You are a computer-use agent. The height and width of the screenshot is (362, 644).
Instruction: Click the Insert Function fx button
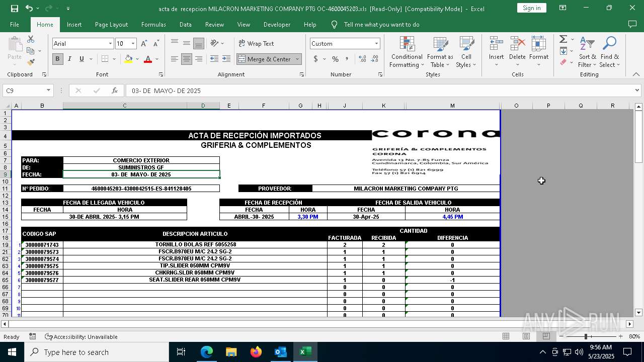tap(115, 90)
